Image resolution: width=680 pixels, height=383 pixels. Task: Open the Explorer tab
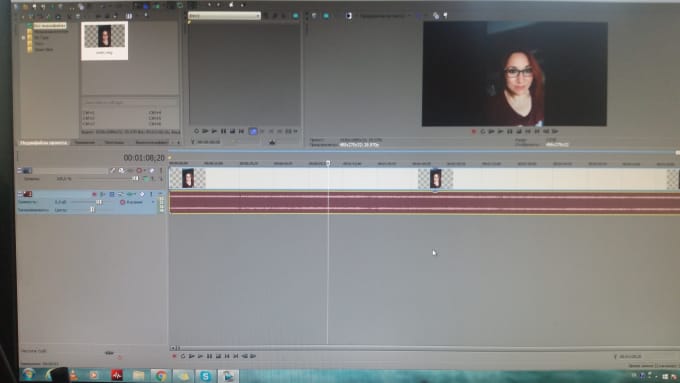84,142
